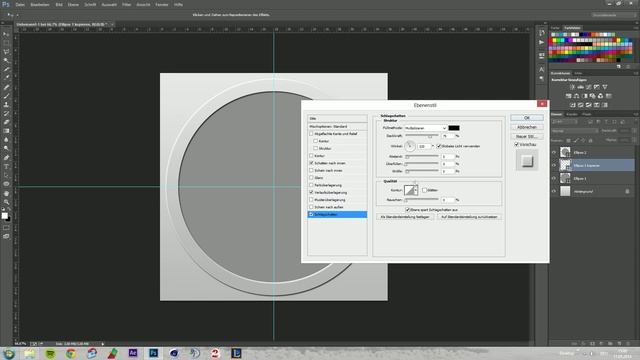Click the Abstand distance slider
The image size is (640, 360).
click(422, 156)
